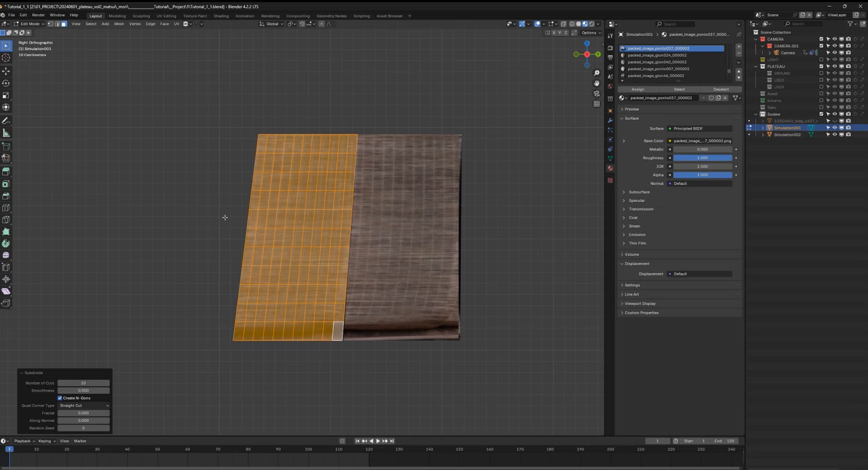Pick the Annotate pencil tool
This screenshot has height=470, width=868.
pyautogui.click(x=6, y=121)
